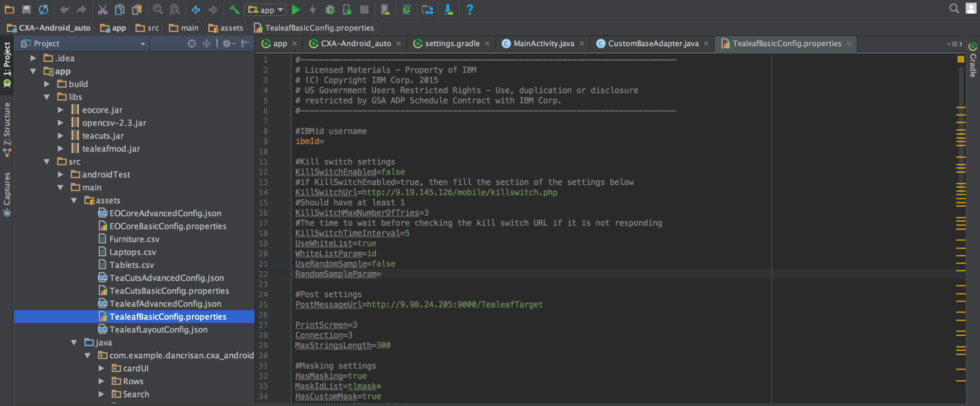
Task: Click the Sync Project with Gradle icon
Action: click(x=406, y=10)
